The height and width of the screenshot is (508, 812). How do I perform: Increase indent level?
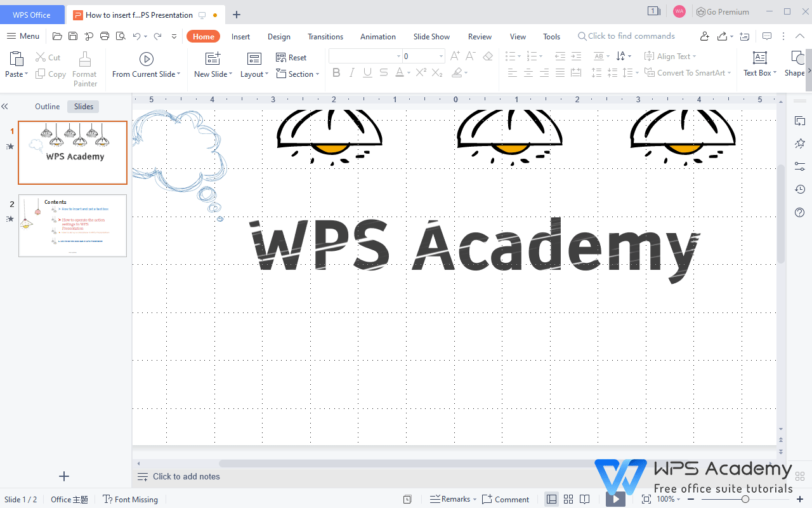coord(576,57)
